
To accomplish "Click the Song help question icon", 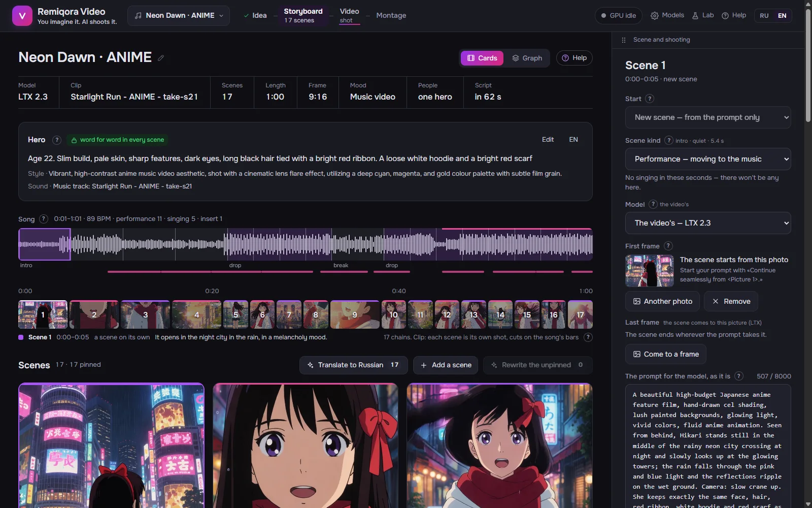I will pos(44,219).
